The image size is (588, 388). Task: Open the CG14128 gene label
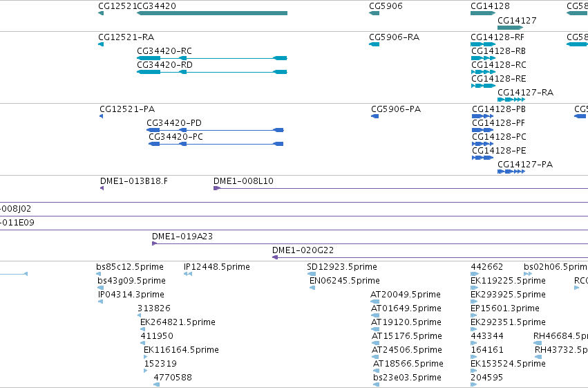[490, 6]
